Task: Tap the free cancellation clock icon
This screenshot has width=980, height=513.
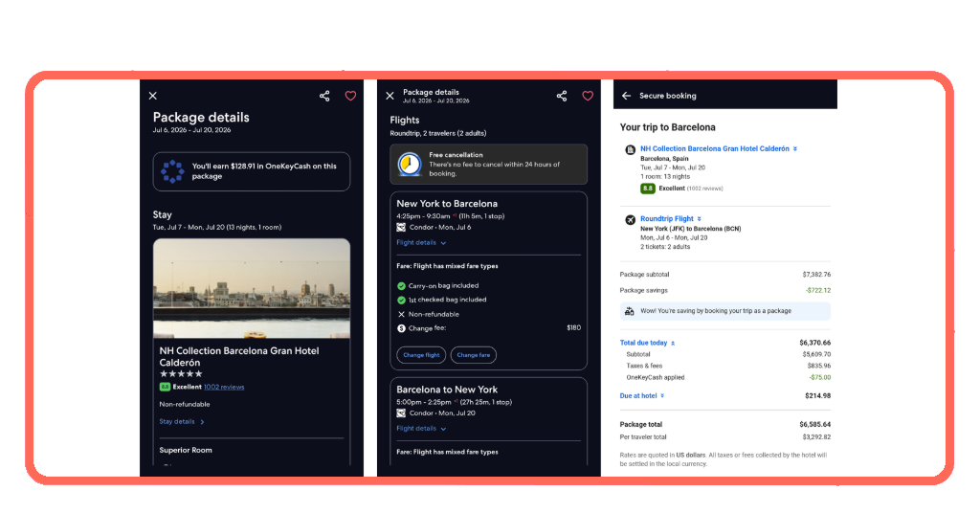Action: click(x=410, y=165)
